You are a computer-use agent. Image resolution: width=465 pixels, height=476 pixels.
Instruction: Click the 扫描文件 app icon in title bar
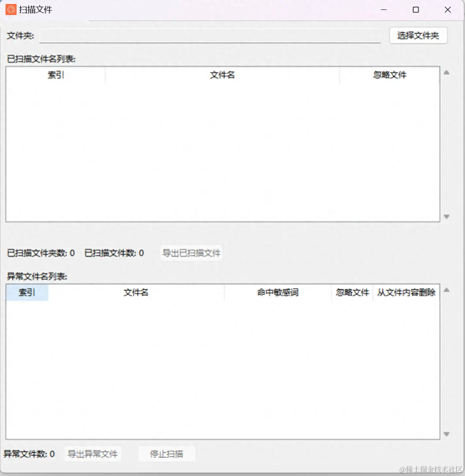[11, 9]
